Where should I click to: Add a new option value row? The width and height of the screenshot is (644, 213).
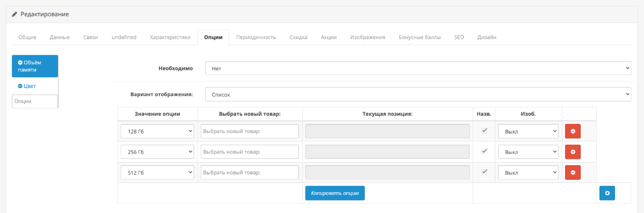tap(607, 193)
